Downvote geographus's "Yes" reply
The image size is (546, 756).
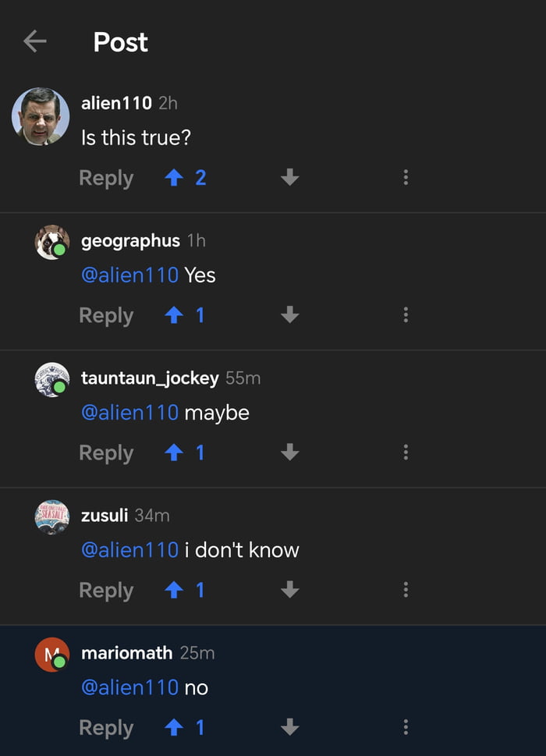pos(289,315)
